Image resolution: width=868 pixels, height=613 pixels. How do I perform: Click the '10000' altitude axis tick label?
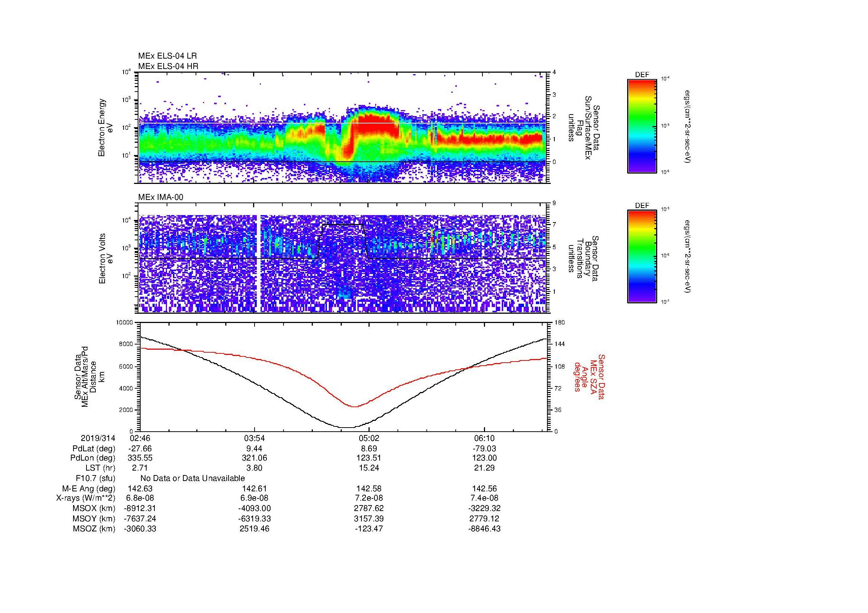tap(124, 323)
